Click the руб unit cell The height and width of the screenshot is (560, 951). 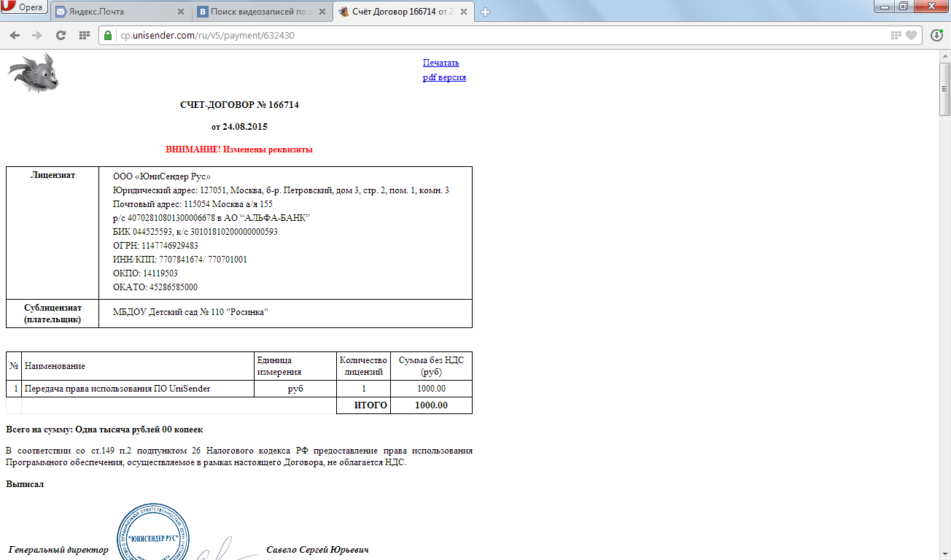point(295,389)
